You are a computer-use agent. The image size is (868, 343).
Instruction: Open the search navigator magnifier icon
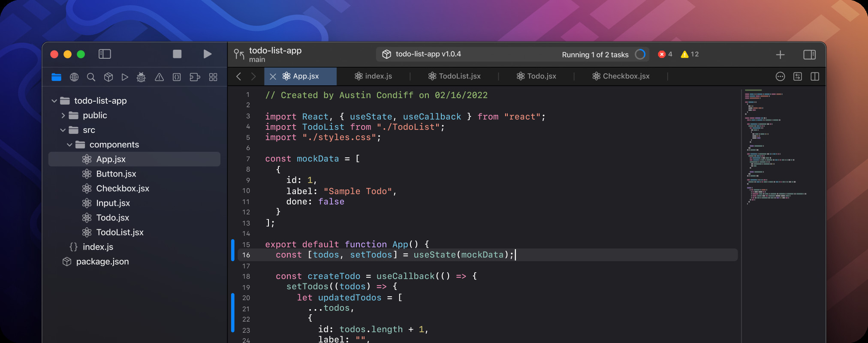[x=91, y=77]
